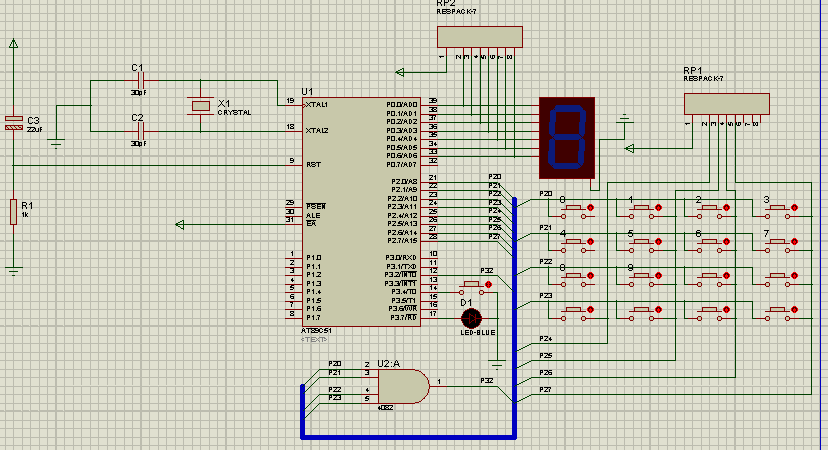The height and width of the screenshot is (450, 828).
Task: Select resistor R1 symbol
Action: [x=14, y=212]
